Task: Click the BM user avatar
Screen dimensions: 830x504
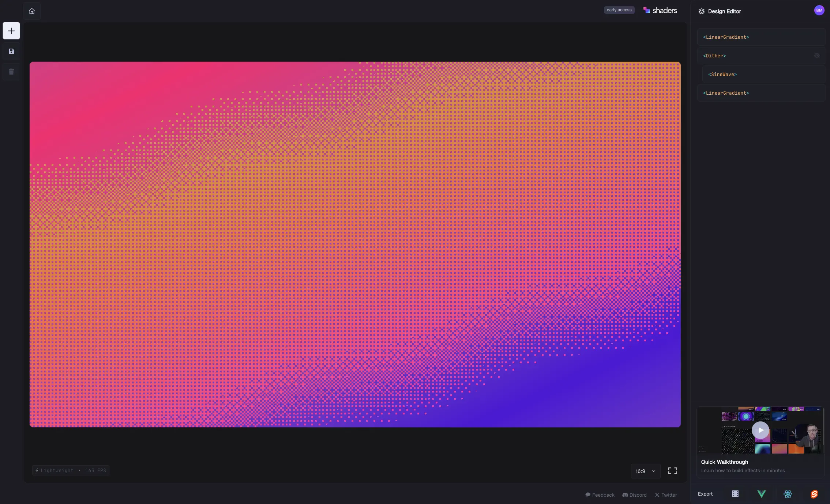Action: point(819,10)
